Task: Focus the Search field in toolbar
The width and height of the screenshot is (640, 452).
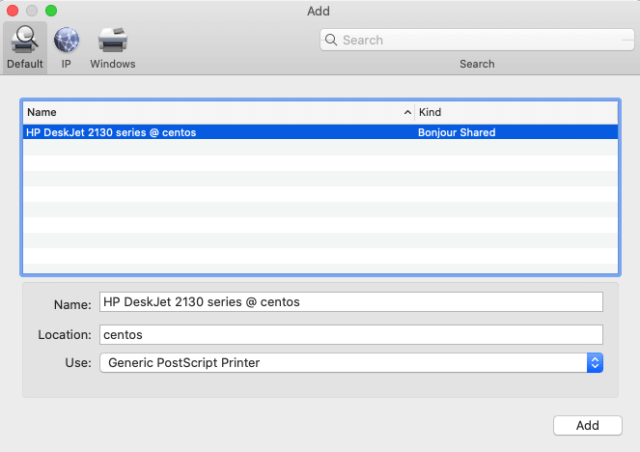Action: pos(477,40)
